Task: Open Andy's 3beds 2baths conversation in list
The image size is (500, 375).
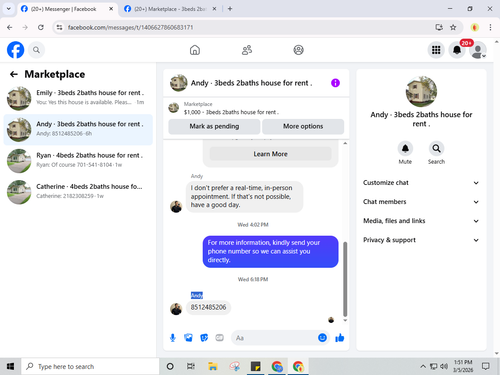Action: click(78, 130)
